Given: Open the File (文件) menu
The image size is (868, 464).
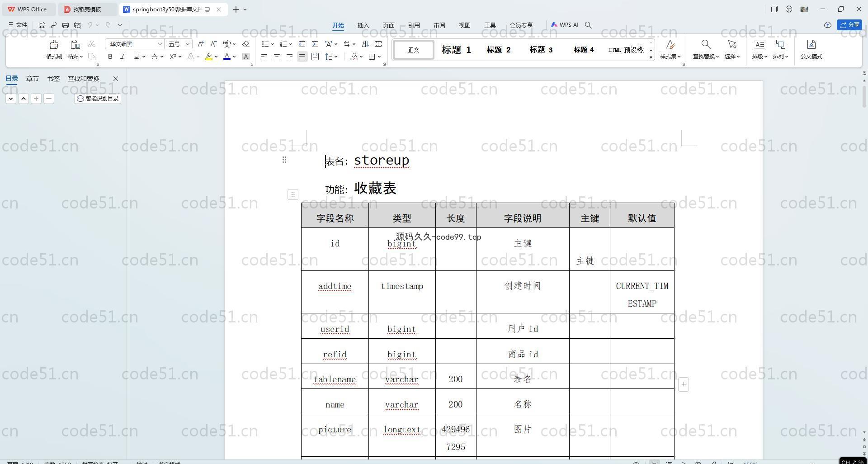Looking at the screenshot, I should coord(18,25).
